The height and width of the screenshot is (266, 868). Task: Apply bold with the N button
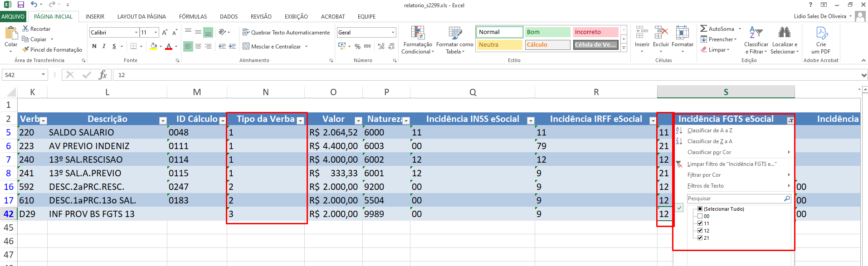pos(94,46)
